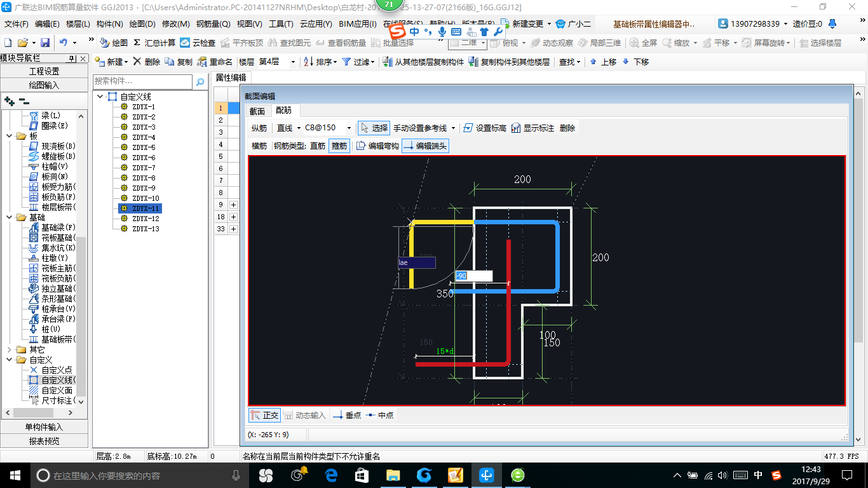Expand property row 9 plus box
Image resolution: width=868 pixels, height=488 pixels.
pos(233,205)
